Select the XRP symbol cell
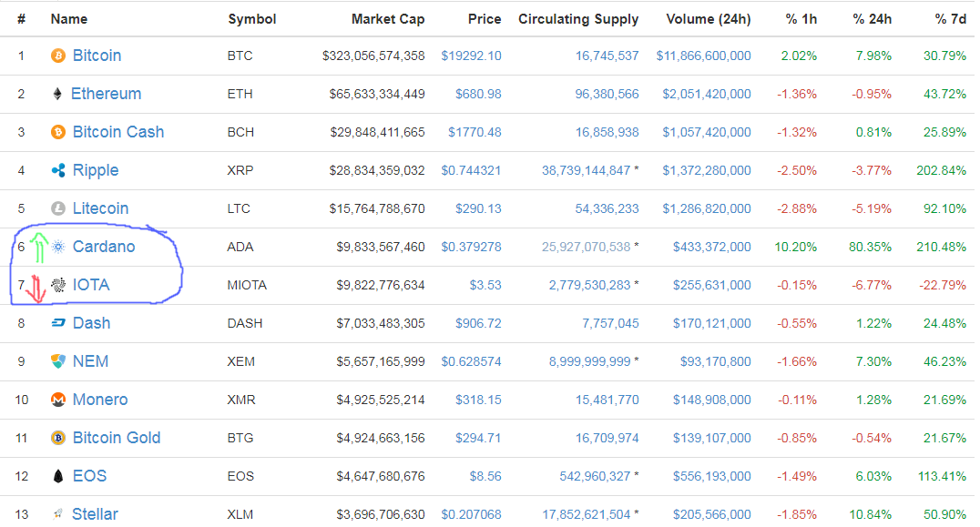Image resolution: width=980 pixels, height=527 pixels. click(240, 170)
